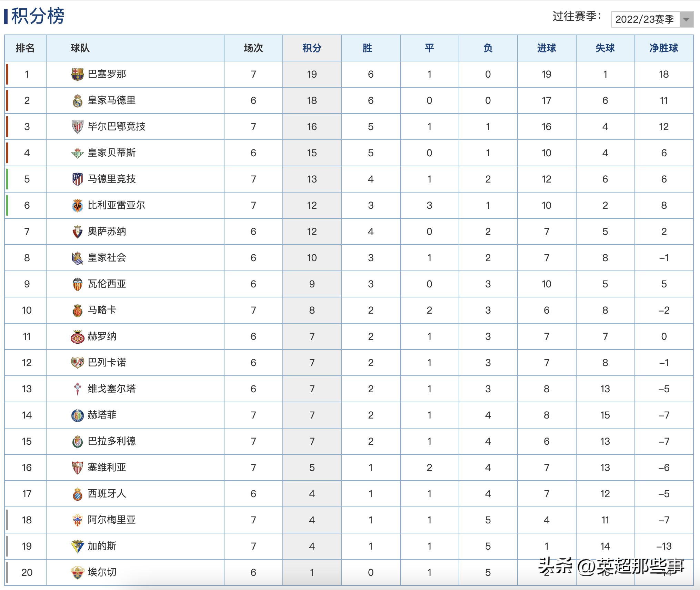
Task: Click the Real Madrid crest icon
Action: [78, 101]
